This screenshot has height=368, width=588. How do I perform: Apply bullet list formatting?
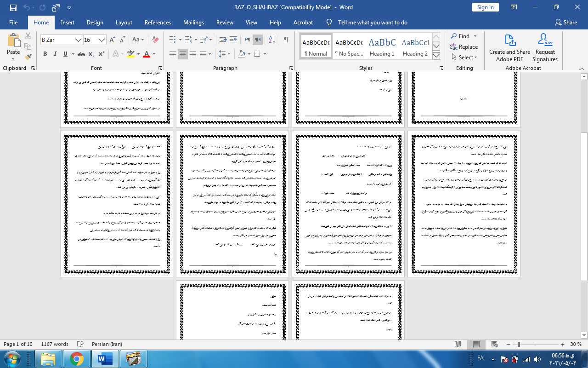[172, 40]
